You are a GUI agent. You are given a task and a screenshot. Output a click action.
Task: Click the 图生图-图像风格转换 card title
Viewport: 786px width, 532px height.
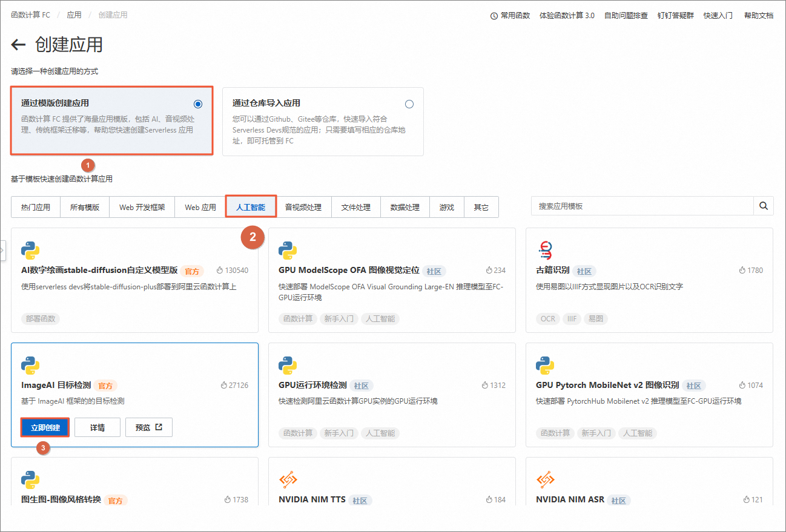click(x=61, y=500)
